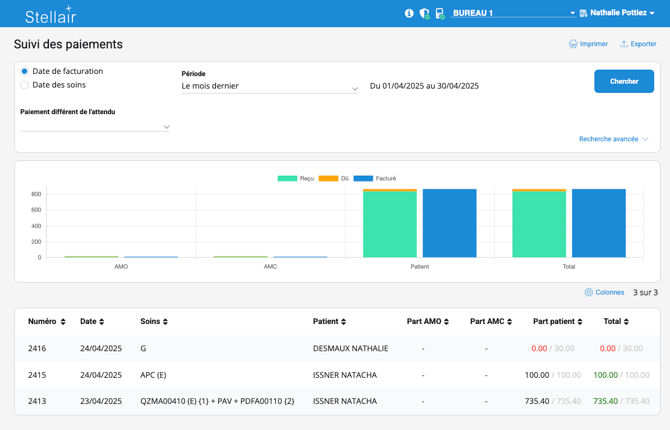Select Date de facturation radio option
This screenshot has height=430, width=670.
(x=25, y=72)
